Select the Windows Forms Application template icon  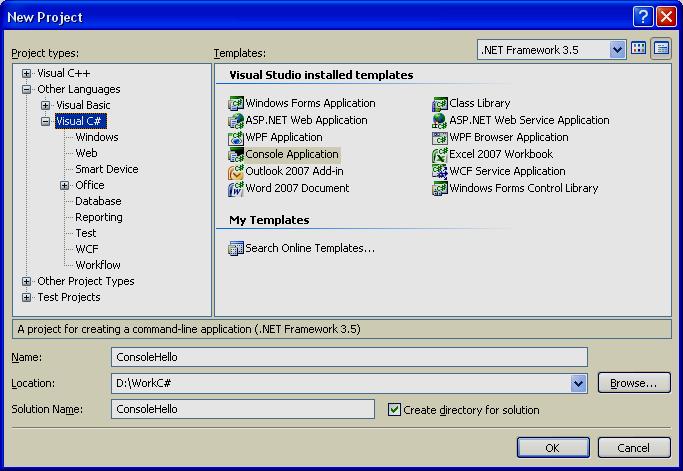[x=236, y=103]
